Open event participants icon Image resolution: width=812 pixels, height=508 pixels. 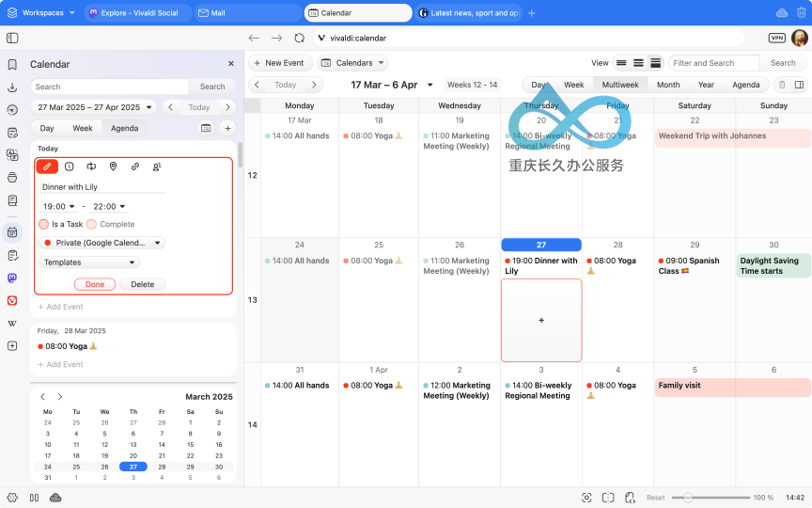157,167
